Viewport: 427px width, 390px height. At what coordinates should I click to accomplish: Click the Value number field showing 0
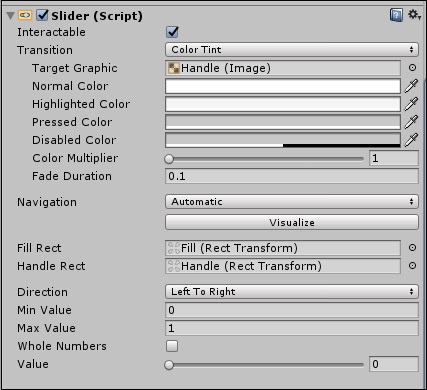tap(394, 364)
